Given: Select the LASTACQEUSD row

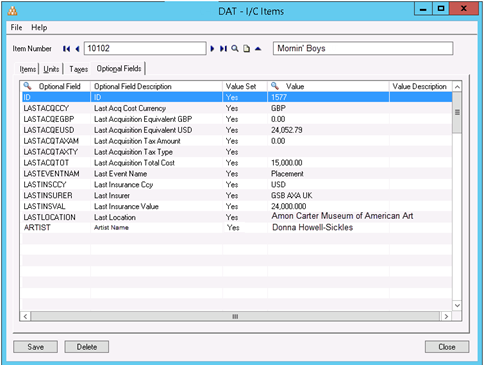Looking at the screenshot, I should pyautogui.click(x=237, y=130).
